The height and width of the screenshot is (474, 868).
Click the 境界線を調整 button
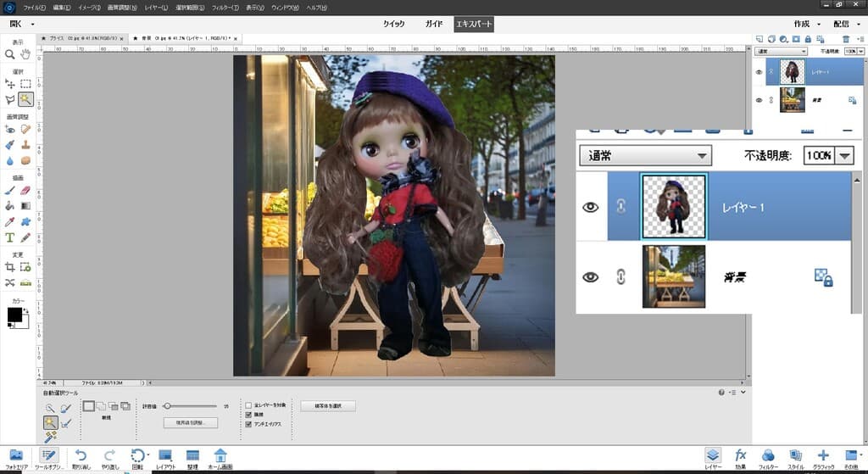point(191,422)
